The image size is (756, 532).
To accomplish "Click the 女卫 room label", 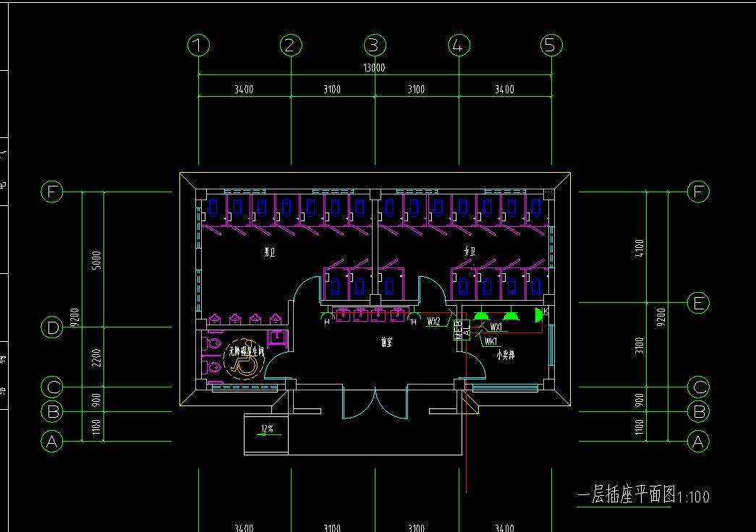I will click(470, 252).
